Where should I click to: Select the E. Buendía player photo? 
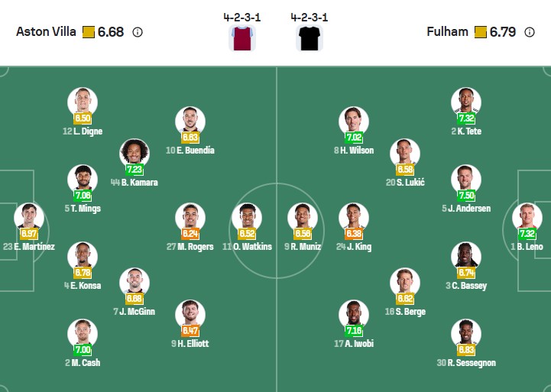click(190, 121)
